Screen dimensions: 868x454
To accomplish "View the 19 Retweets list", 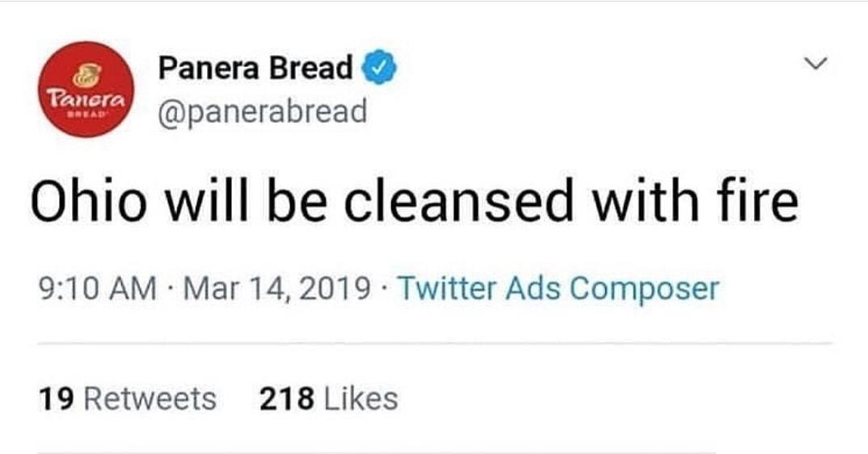I will coord(127,398).
